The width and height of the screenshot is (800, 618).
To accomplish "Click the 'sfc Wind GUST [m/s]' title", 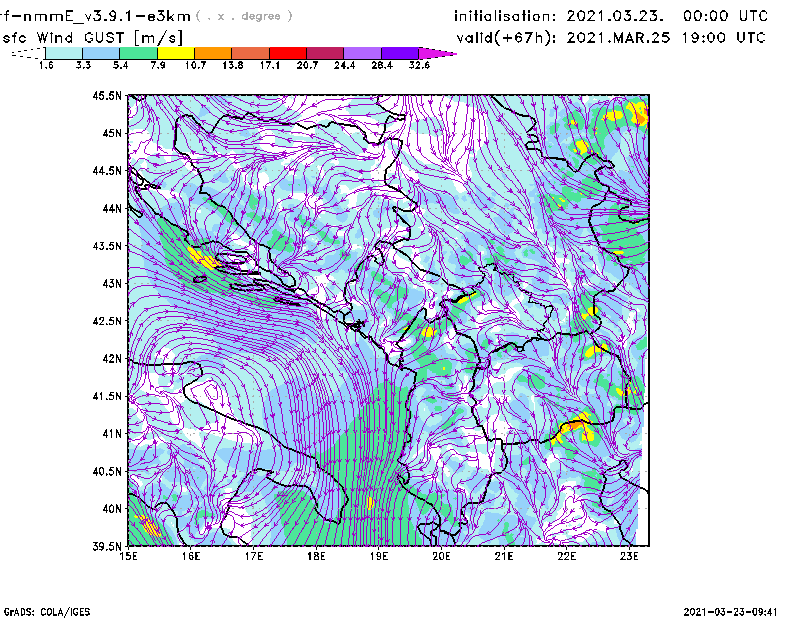I will (73, 37).
